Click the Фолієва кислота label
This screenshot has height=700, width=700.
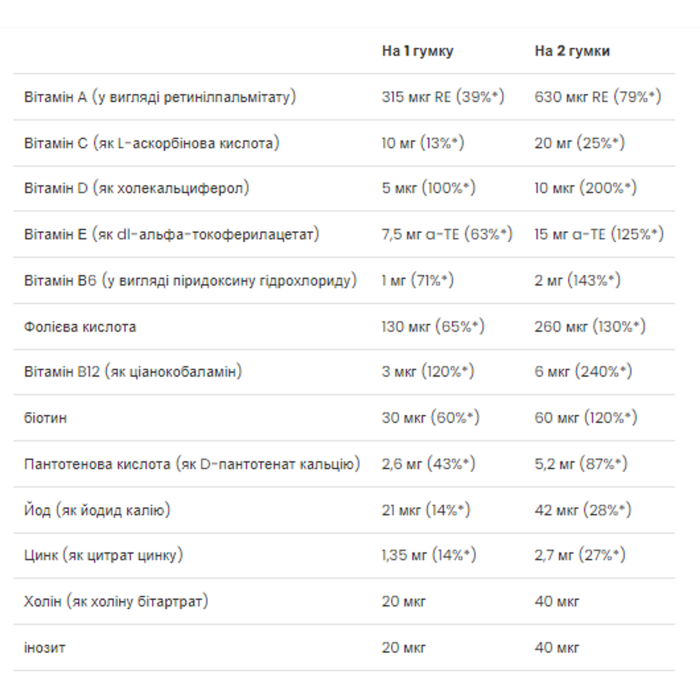tap(80, 327)
